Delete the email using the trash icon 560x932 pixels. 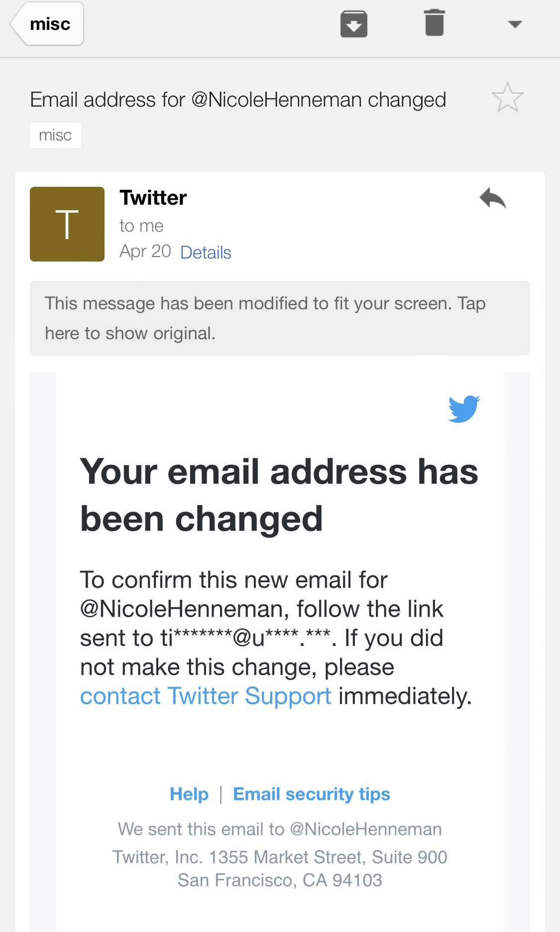(x=434, y=23)
